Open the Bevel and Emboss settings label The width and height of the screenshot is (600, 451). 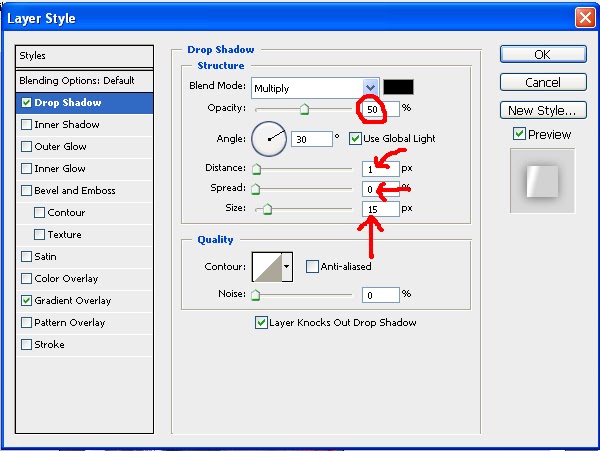75,190
